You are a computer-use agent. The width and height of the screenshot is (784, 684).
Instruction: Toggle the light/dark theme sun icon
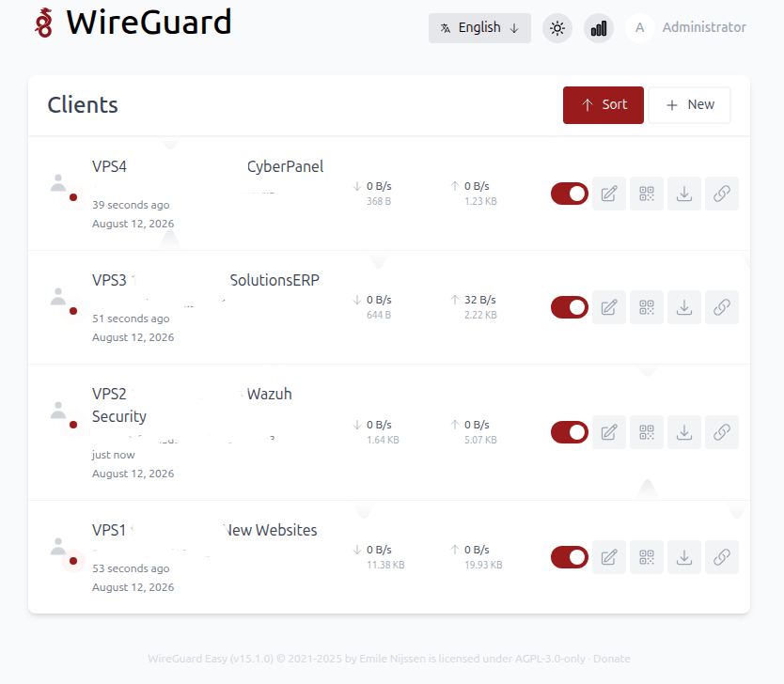(x=557, y=28)
